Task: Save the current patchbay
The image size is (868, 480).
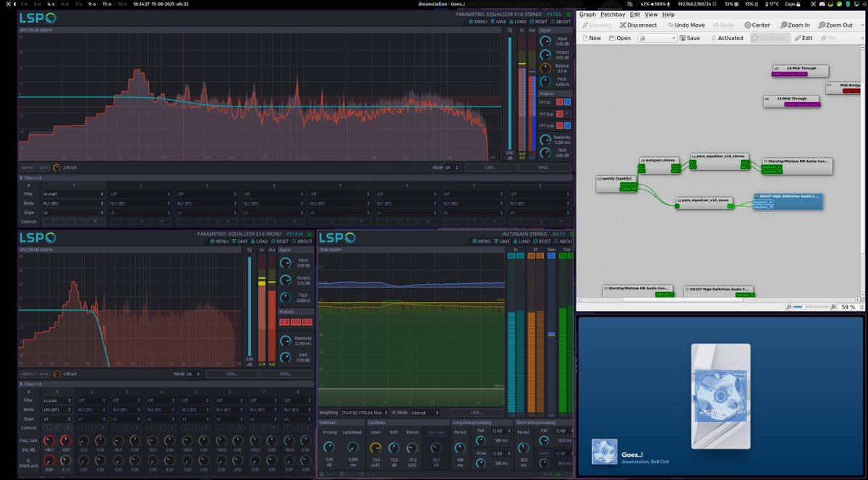Action: coord(689,38)
